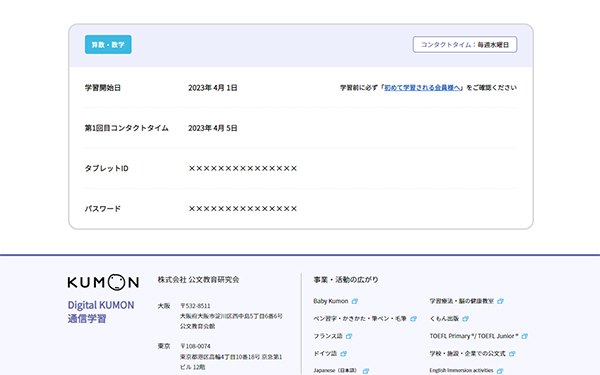600x375 pixels.
Task: Click external-link icon next to 学習療法・脳の健康教室
Action: [500, 301]
